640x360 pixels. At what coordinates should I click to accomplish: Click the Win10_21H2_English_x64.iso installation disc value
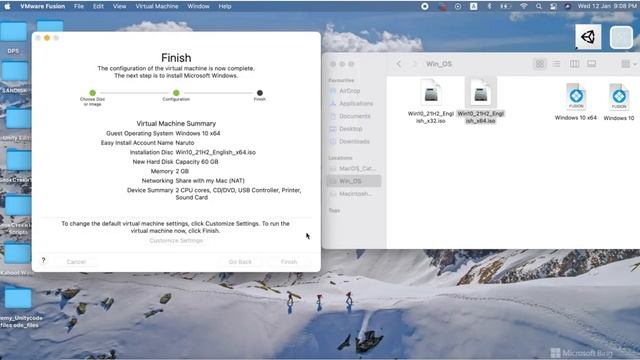click(x=216, y=152)
